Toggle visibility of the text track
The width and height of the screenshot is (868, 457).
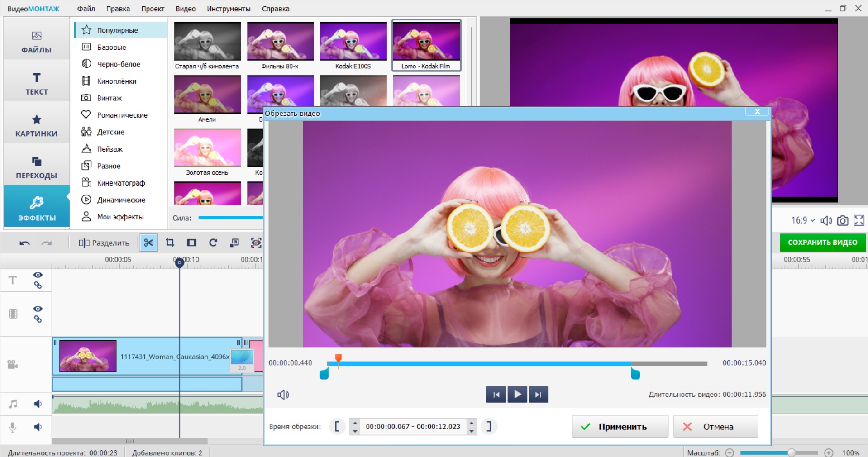(38, 275)
